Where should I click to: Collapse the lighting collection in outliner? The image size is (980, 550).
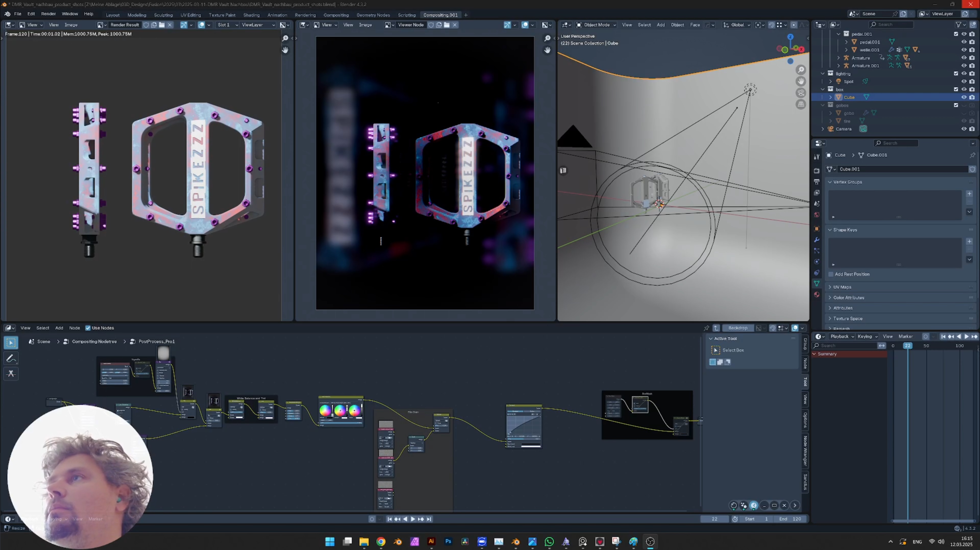coord(823,74)
